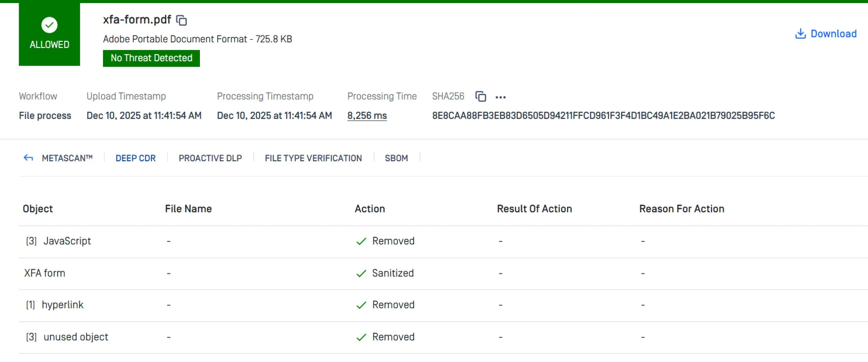Click the Download link
Image resolution: width=868 pixels, height=362 pixels.
click(833, 34)
